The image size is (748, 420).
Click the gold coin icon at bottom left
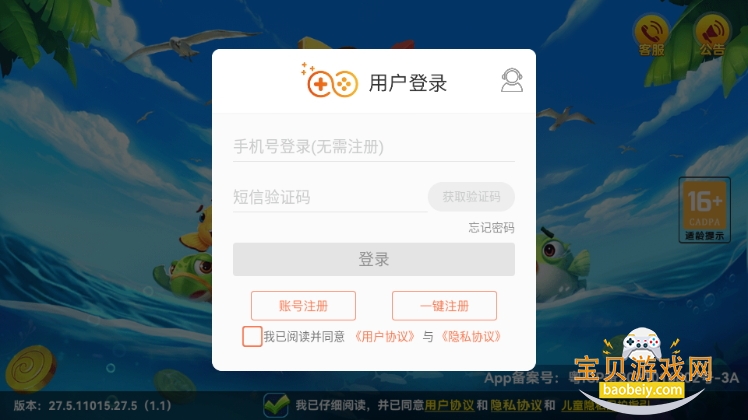31,369
